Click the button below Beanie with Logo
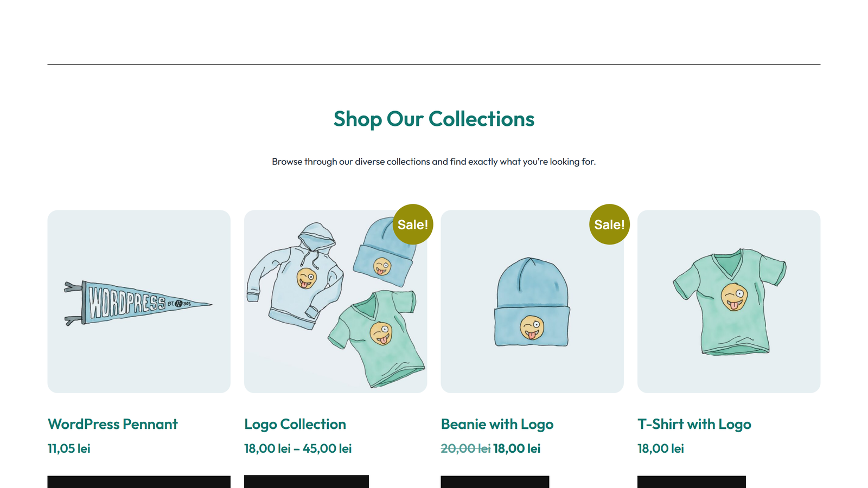 tap(495, 483)
